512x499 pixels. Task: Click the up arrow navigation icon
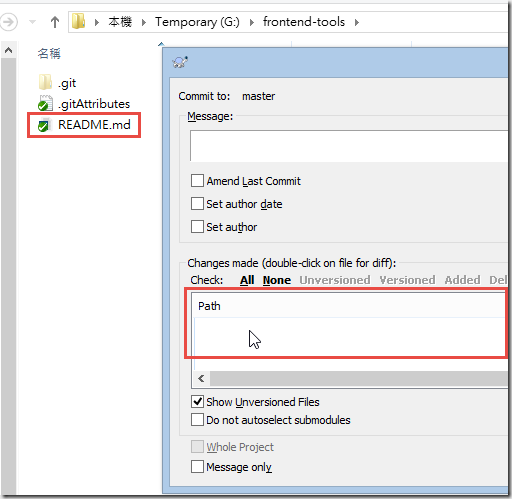[x=55, y=22]
